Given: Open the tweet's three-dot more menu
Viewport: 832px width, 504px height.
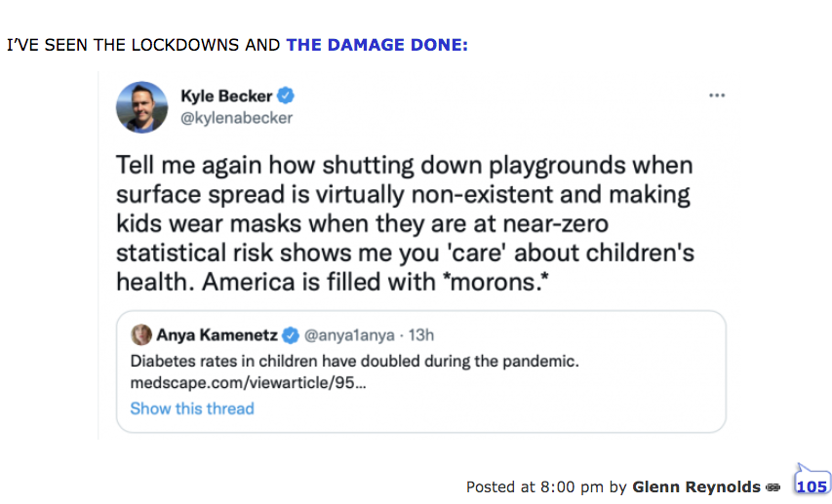Looking at the screenshot, I should [x=717, y=96].
